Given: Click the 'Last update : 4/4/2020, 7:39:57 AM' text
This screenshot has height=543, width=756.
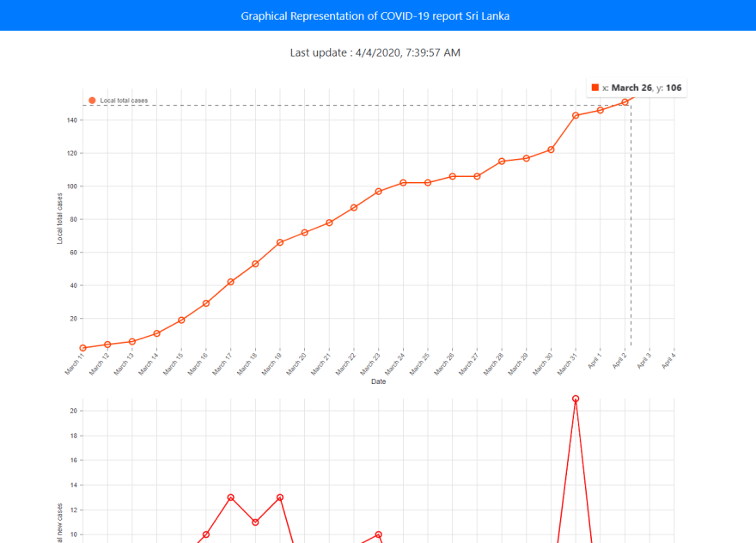Looking at the screenshot, I should click(x=375, y=52).
